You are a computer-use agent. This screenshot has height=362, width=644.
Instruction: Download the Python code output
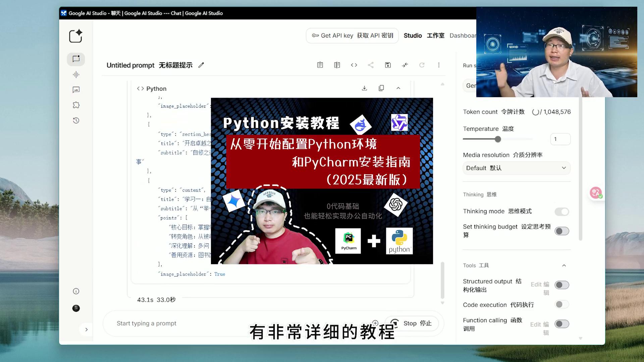pyautogui.click(x=364, y=88)
